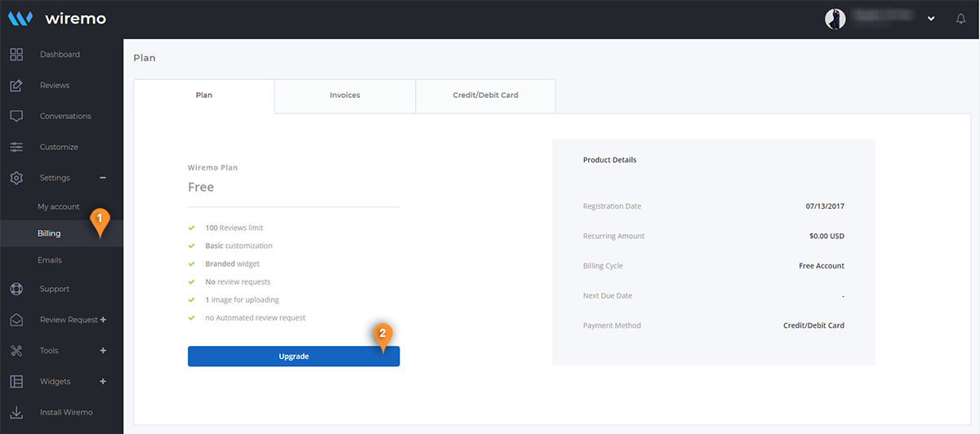Viewport: 980px width, 434px height.
Task: Open Conversations in the sidebar
Action: click(x=65, y=116)
